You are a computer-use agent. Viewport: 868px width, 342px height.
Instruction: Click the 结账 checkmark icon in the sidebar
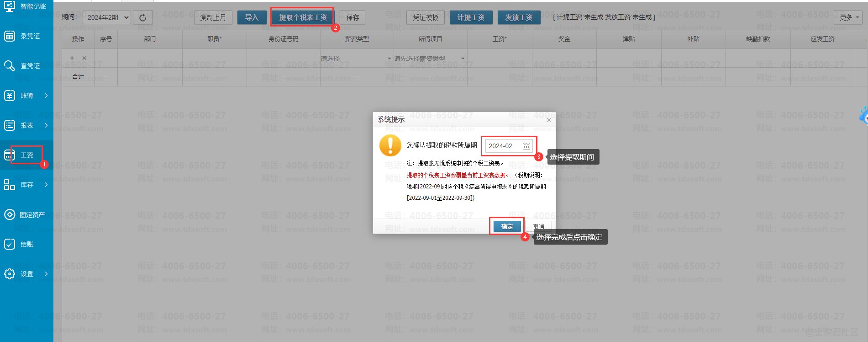pyautogui.click(x=10, y=244)
